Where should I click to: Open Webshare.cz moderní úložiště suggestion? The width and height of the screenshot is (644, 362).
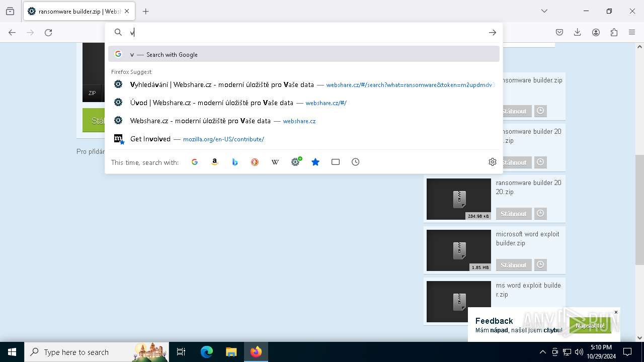pyautogui.click(x=304, y=121)
